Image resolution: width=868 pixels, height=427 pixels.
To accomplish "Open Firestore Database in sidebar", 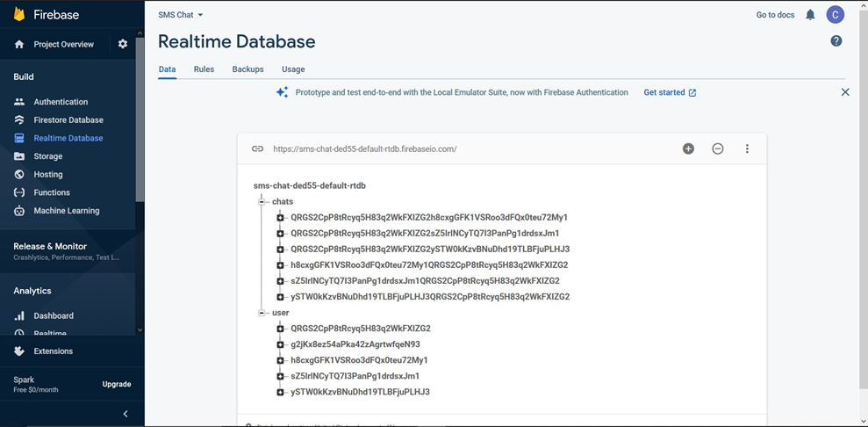I will [x=68, y=120].
